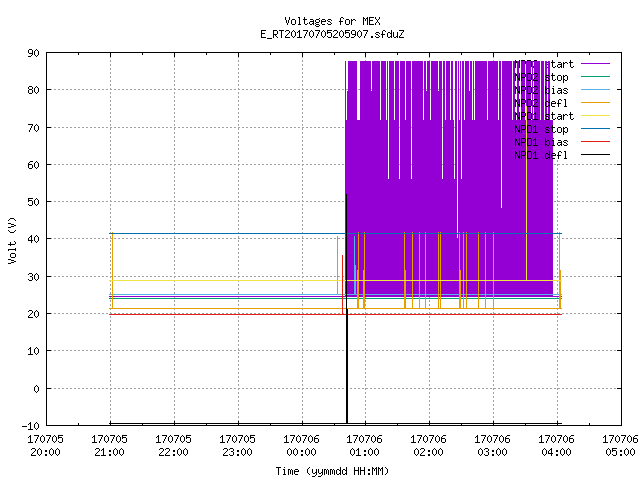
Task: Click the black NPD1 defl legend line
Action: (x=595, y=155)
